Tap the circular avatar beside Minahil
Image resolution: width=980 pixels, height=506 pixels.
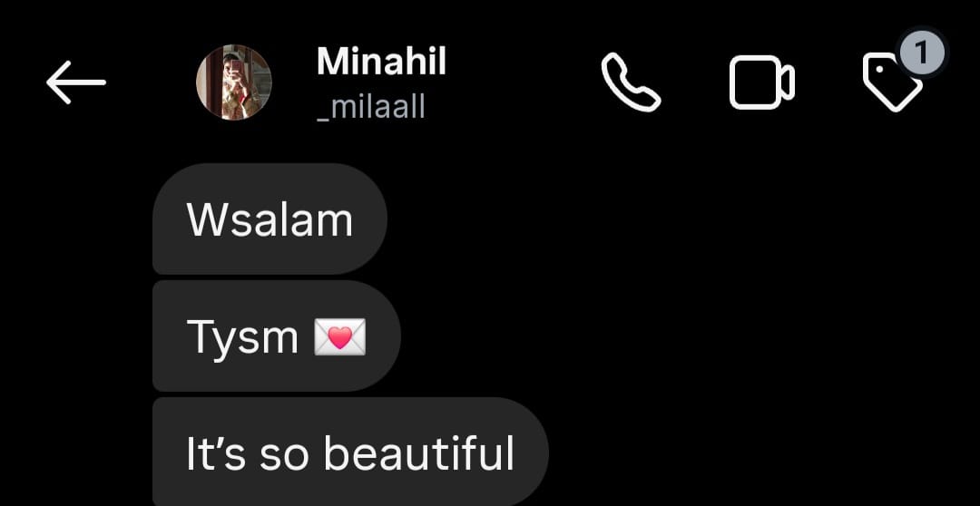pos(234,82)
